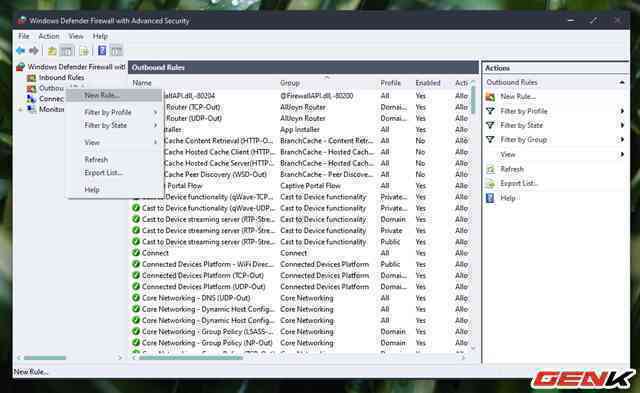
Task: Select 'Core Networking - DNS (UDP-Out)' rule
Action: 196,298
